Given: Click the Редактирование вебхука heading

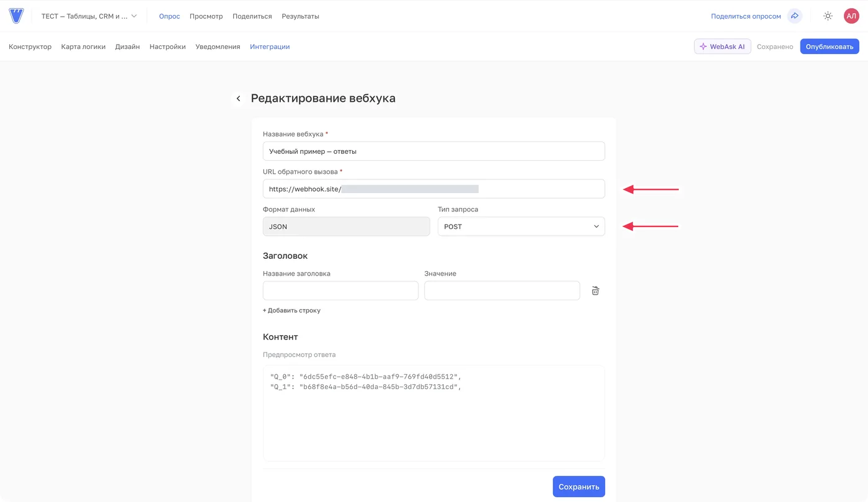Looking at the screenshot, I should tap(323, 98).
